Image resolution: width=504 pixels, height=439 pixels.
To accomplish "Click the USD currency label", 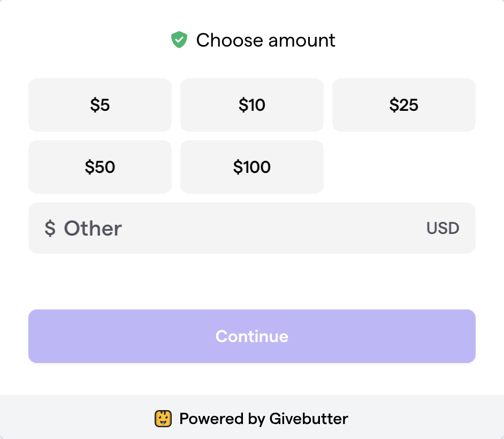I will coord(442,229).
